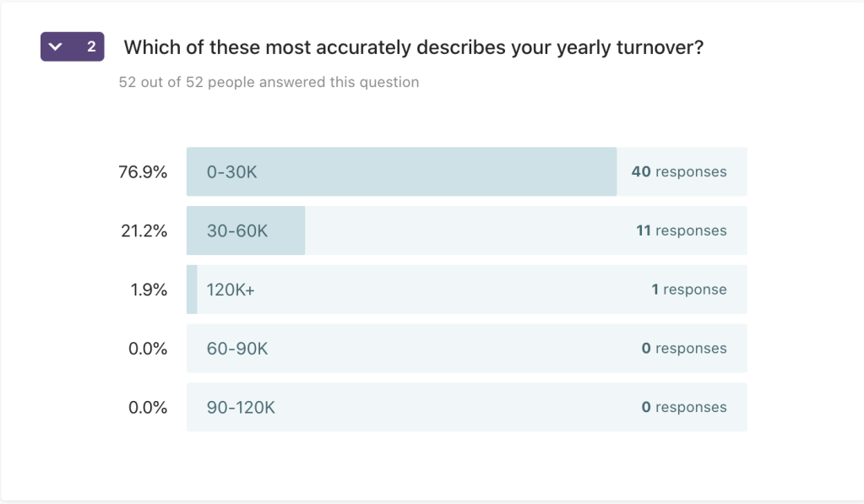
Task: Select the 120K+ answer label
Action: [231, 290]
